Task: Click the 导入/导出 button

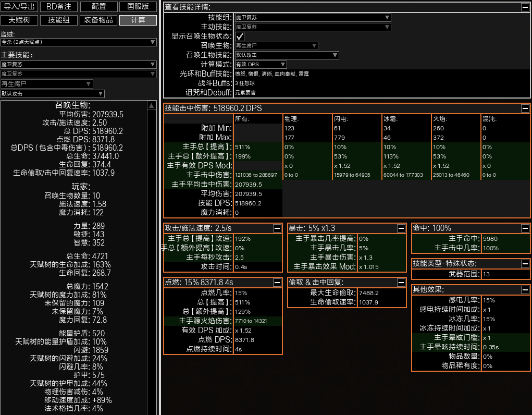Action: pos(19,7)
